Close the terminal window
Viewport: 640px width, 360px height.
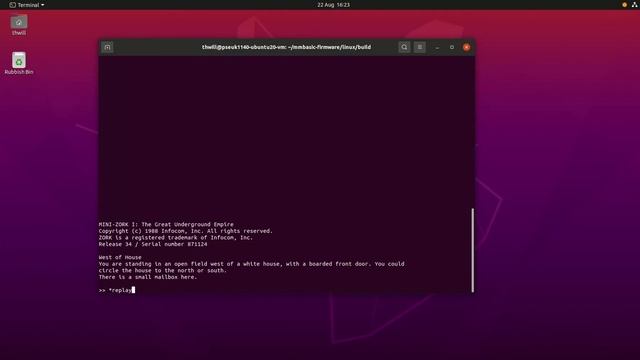[x=467, y=47]
